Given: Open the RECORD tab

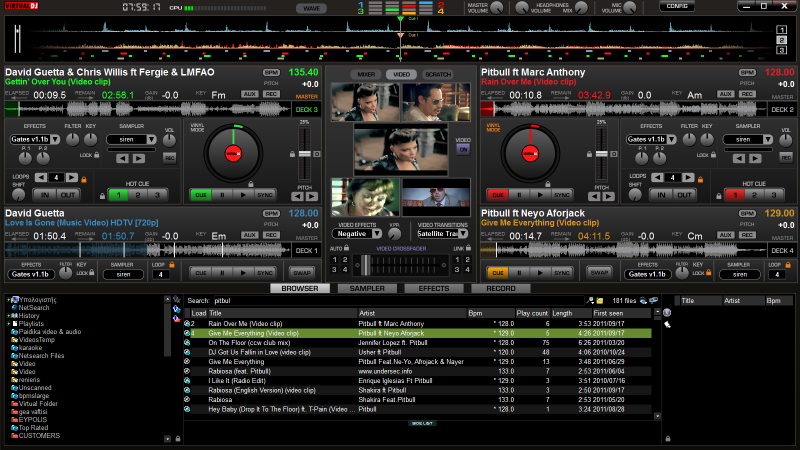Looking at the screenshot, I should (501, 289).
